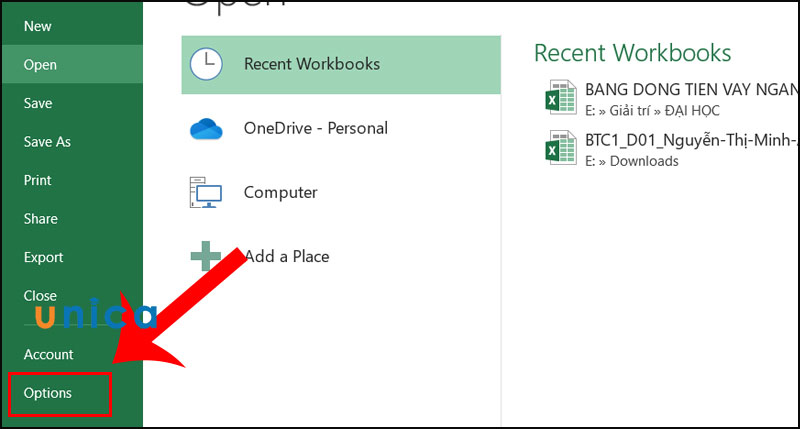800x429 pixels.
Task: Open the New menu item
Action: (38, 26)
